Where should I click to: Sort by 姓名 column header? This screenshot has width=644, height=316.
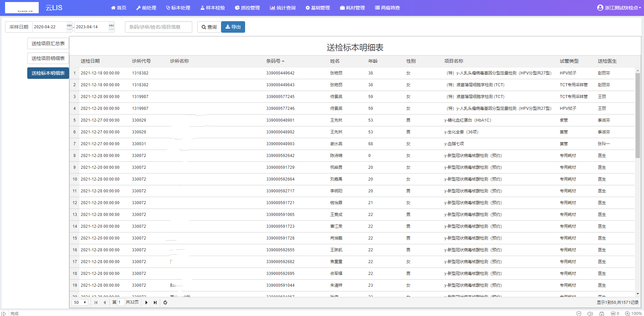tap(335, 61)
